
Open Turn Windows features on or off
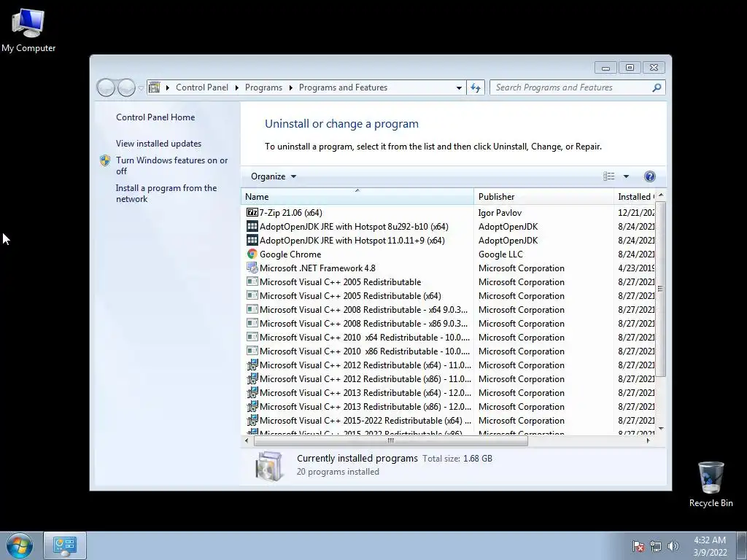[172, 166]
